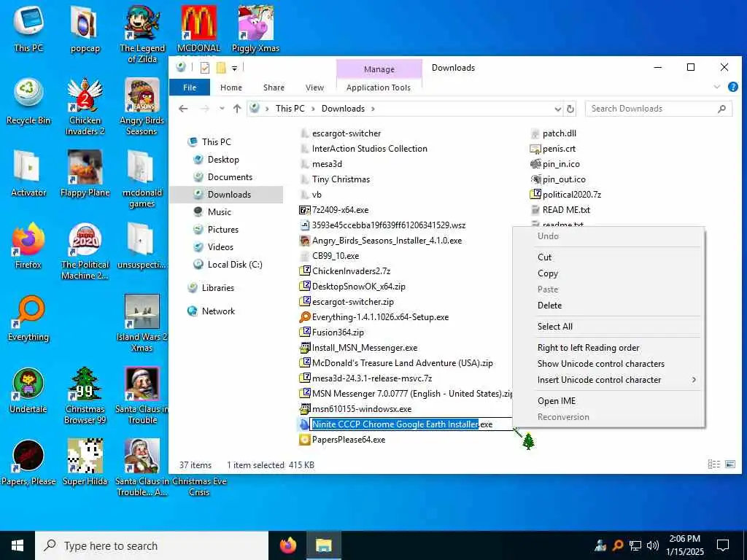
Task: Select the Everything desktop shortcut
Action: pyautogui.click(x=28, y=319)
